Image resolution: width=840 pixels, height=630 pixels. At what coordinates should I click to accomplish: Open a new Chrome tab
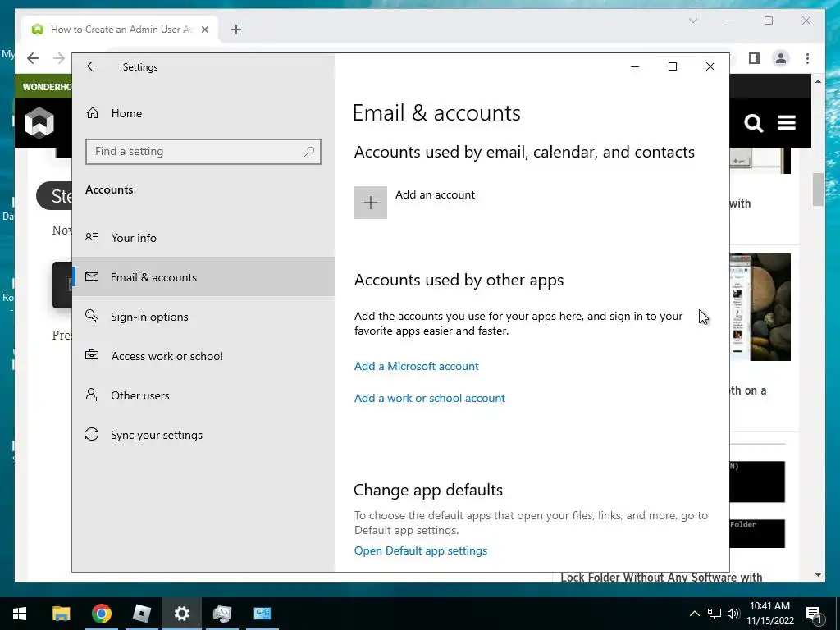pyautogui.click(x=236, y=30)
